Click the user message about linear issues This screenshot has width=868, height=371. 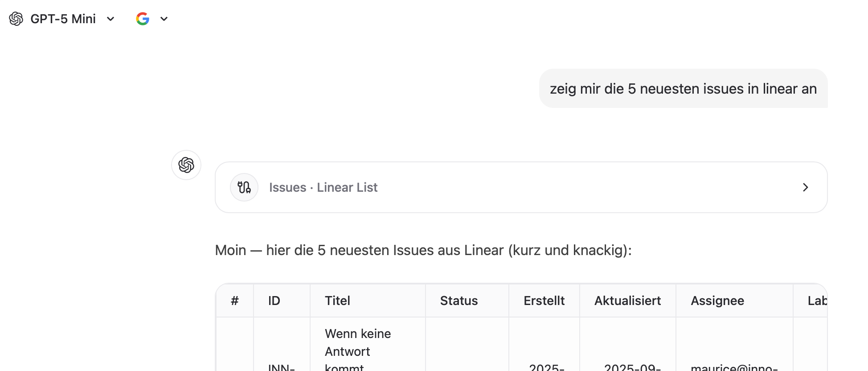click(x=683, y=89)
